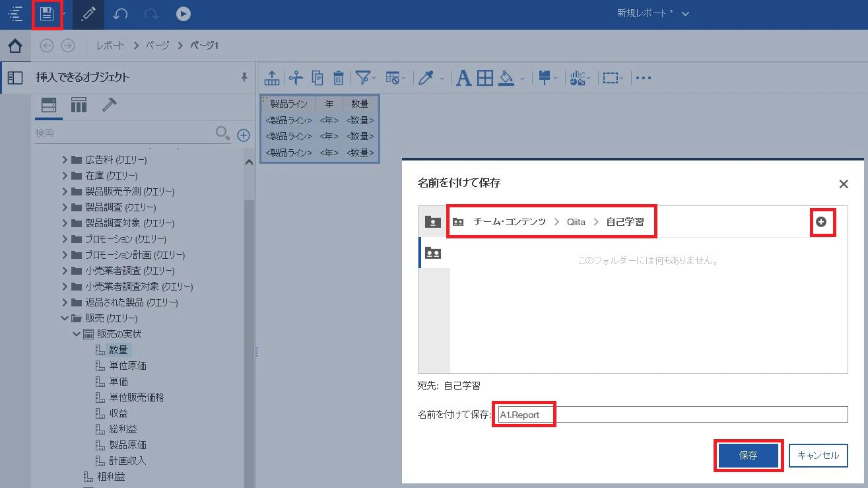Toggle the pencil edit mode icon
Screen dimensions: 868x488
pyautogui.click(x=88, y=14)
